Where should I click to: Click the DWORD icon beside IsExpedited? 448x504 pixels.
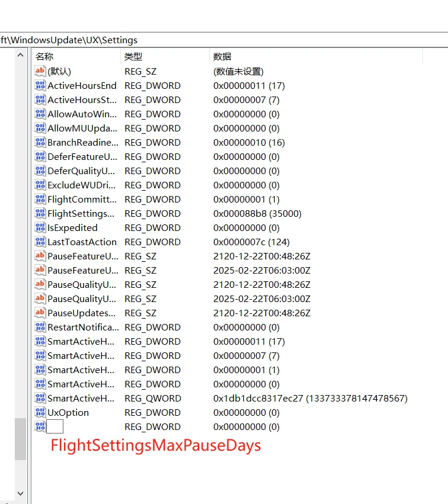point(40,227)
